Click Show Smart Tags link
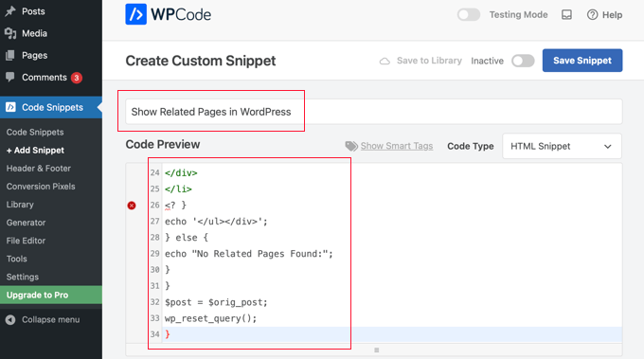Image resolution: width=644 pixels, height=359 pixels. (397, 146)
